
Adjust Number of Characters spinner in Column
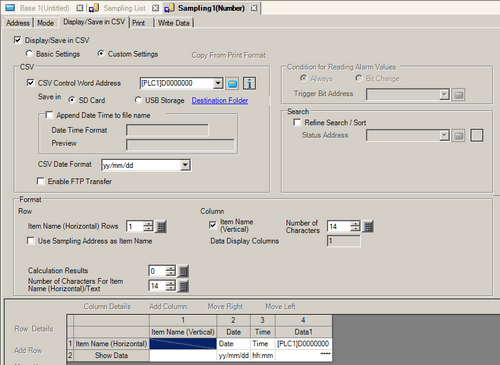pos(355,226)
